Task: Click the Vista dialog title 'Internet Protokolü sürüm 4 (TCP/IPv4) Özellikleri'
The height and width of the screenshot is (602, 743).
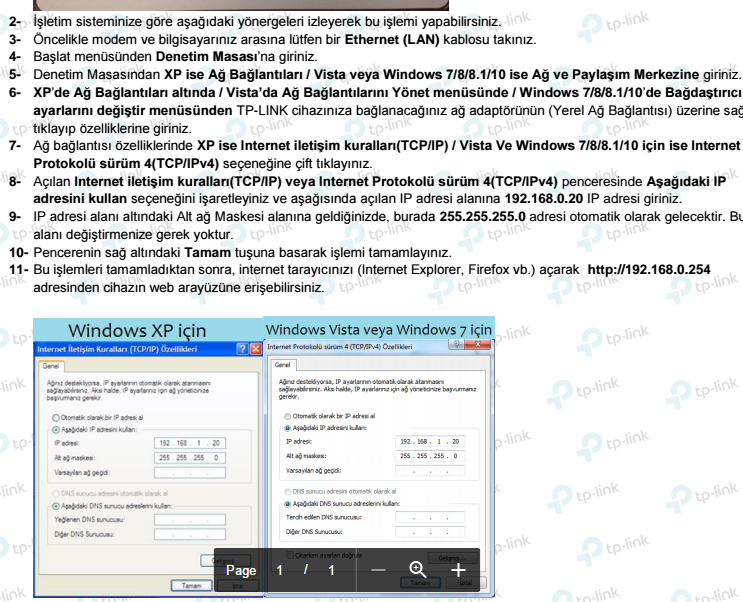Action: pyautogui.click(x=340, y=347)
